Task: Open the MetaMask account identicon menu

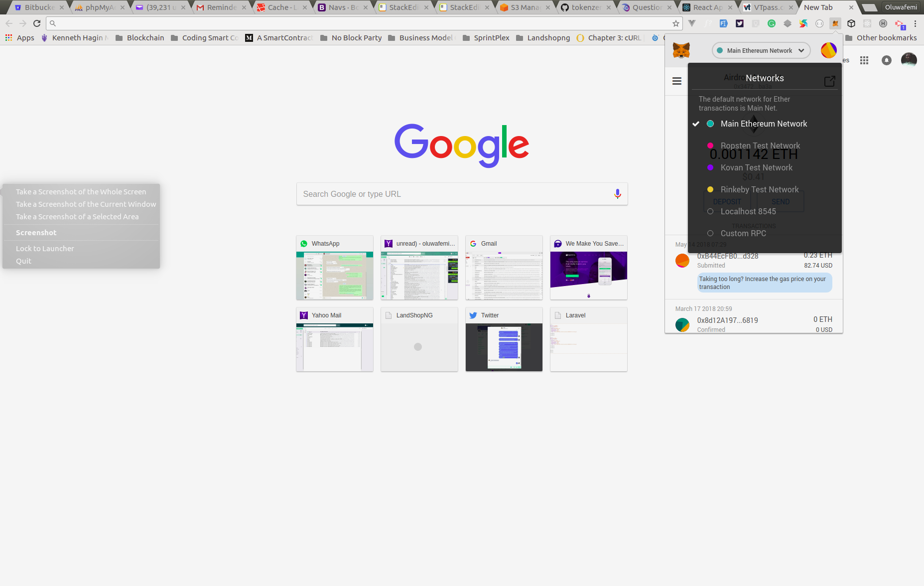Action: click(x=828, y=50)
